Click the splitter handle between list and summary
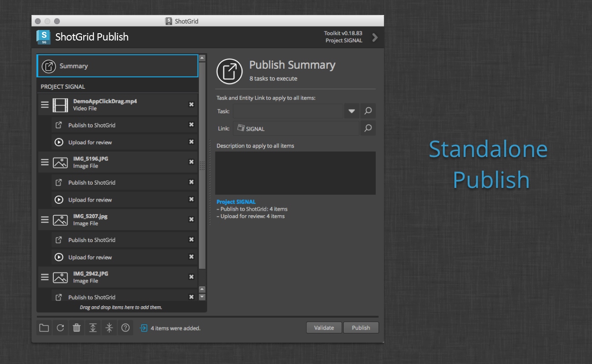 click(210, 183)
